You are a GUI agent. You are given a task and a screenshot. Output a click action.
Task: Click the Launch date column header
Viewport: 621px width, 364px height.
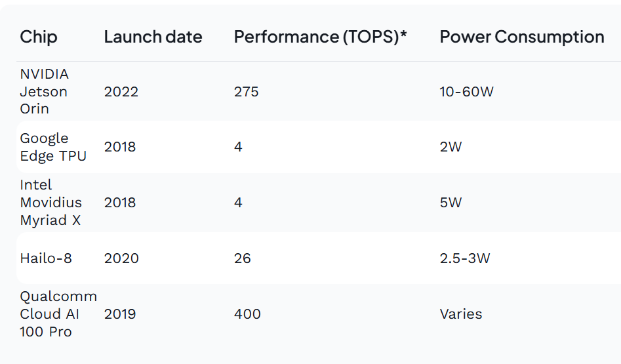coord(153,37)
